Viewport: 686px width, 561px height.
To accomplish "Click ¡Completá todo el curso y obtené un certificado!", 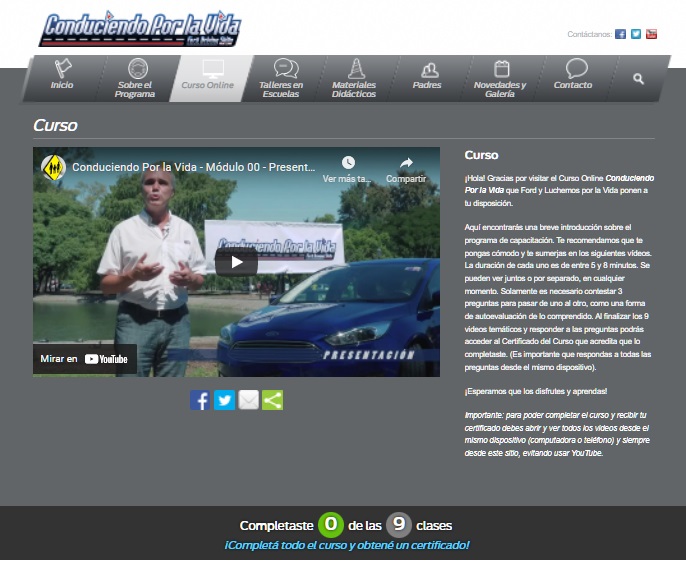I will tap(346, 545).
